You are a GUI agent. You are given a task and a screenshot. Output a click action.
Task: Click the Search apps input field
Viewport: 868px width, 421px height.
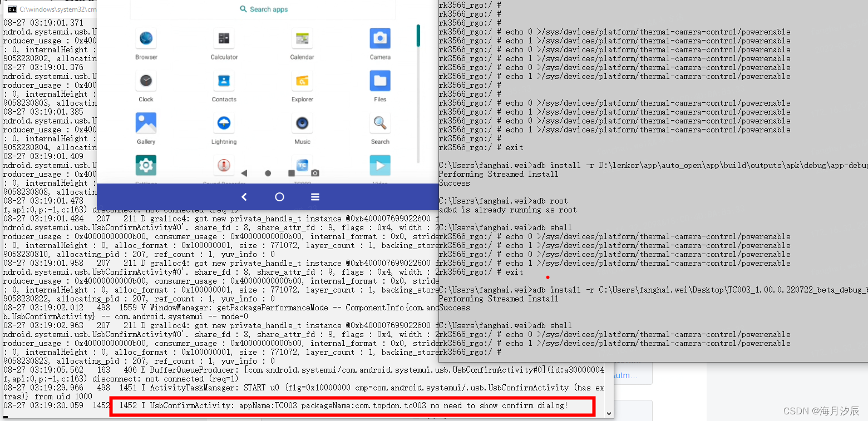tap(263, 9)
